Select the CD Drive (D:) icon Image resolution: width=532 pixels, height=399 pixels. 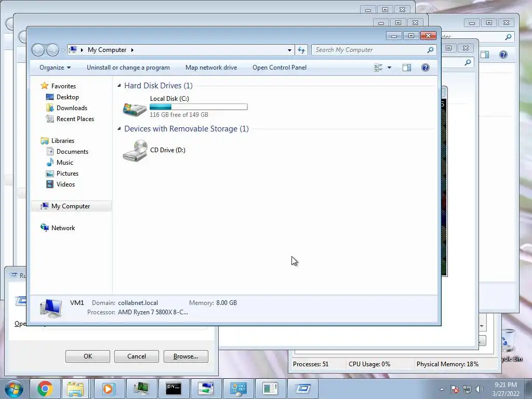(x=135, y=150)
